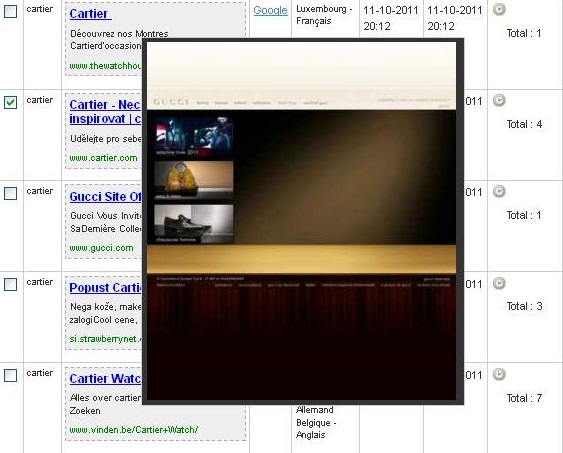The height and width of the screenshot is (453, 563).
Task: Click the yellow handbag thumbnail in preview
Action: [194, 180]
